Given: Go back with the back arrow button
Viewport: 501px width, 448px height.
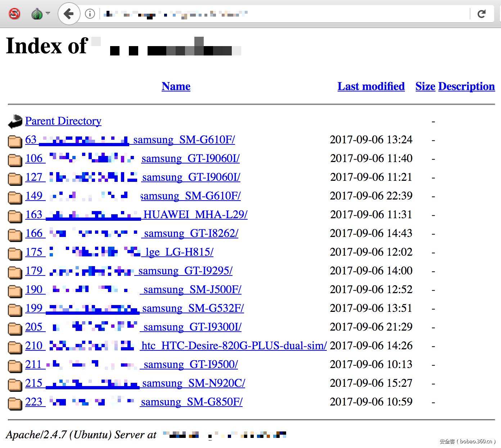Looking at the screenshot, I should pyautogui.click(x=68, y=14).
